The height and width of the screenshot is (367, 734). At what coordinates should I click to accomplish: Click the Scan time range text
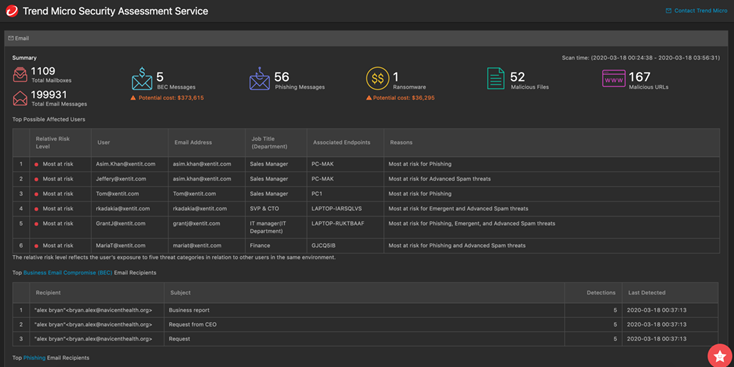641,58
